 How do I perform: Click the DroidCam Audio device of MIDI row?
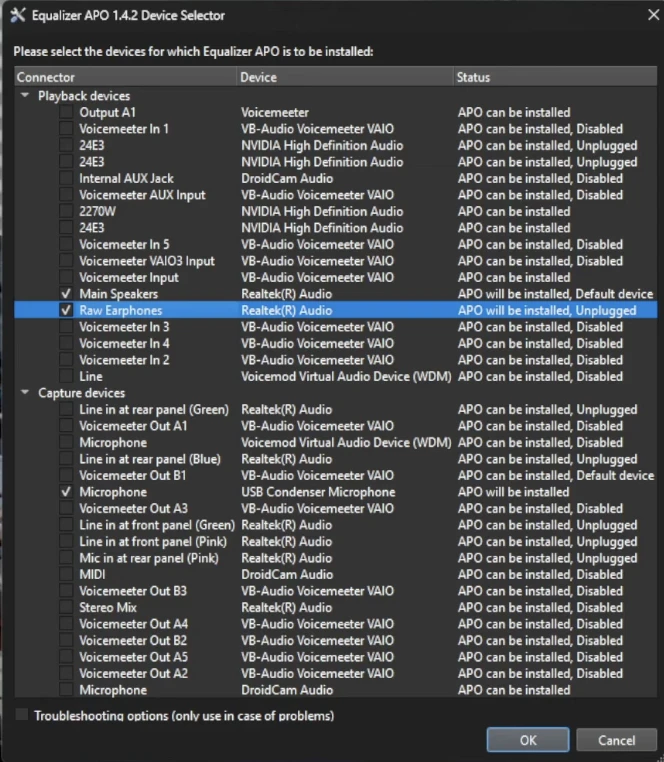point(287,574)
